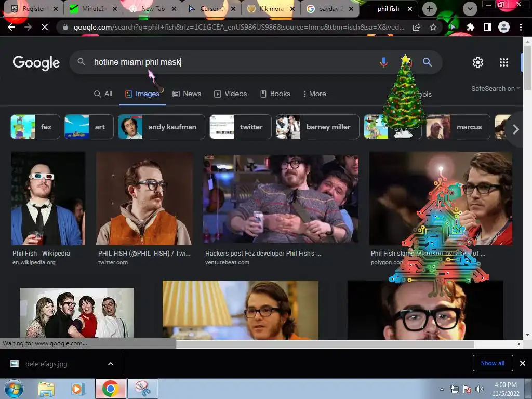The height and width of the screenshot is (399, 532).
Task: Switch to the Books tab
Action: 275,94
